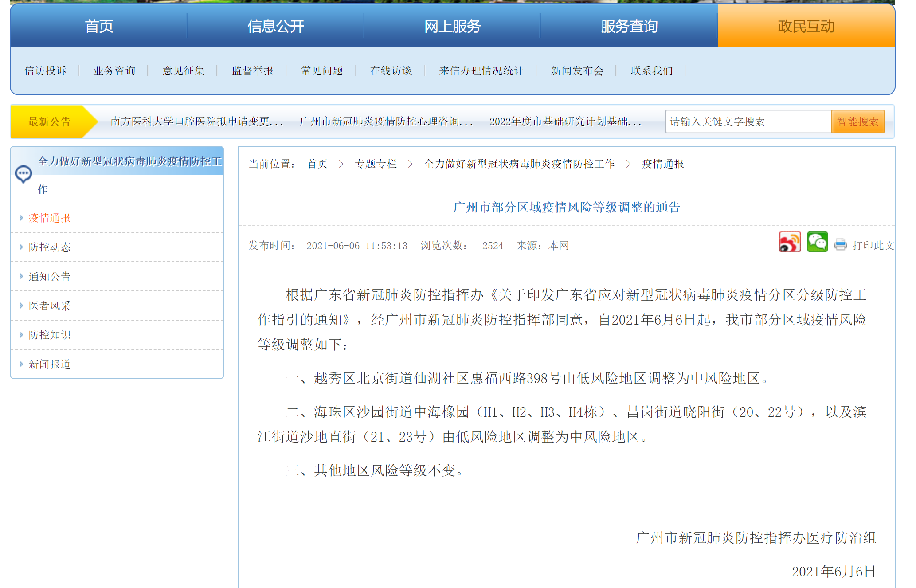Image resolution: width=916 pixels, height=588 pixels.
Task: Click arrow bullet beside 通知公告
Action: click(21, 276)
